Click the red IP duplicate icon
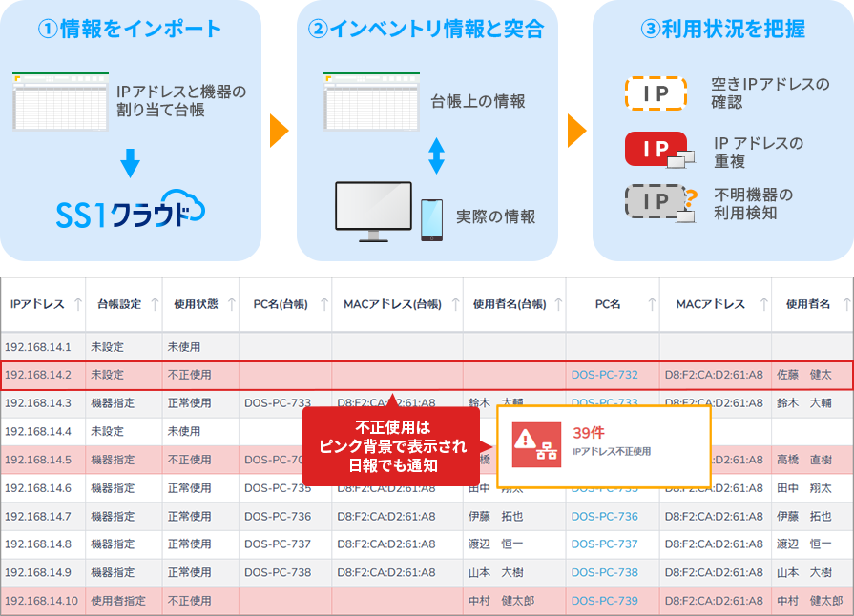 pos(659,149)
